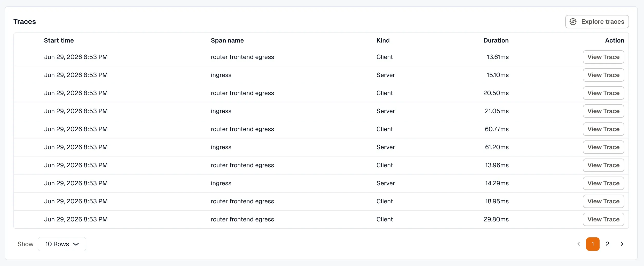Click the Span name column header
This screenshot has width=644, height=266.
tap(227, 40)
